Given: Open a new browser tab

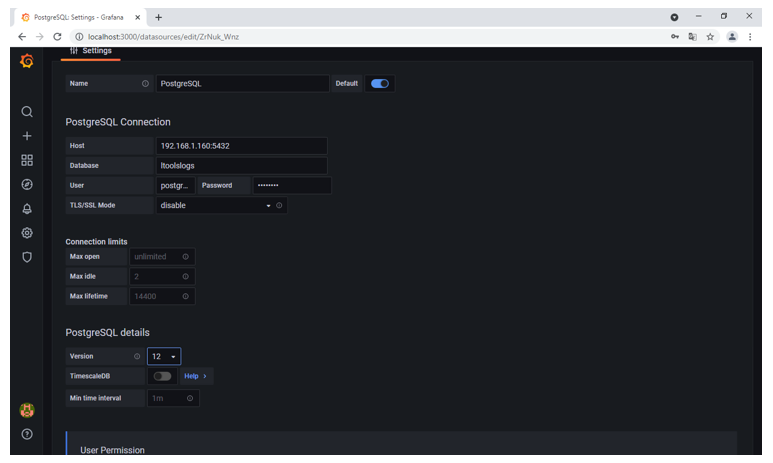Looking at the screenshot, I should coord(158,17).
